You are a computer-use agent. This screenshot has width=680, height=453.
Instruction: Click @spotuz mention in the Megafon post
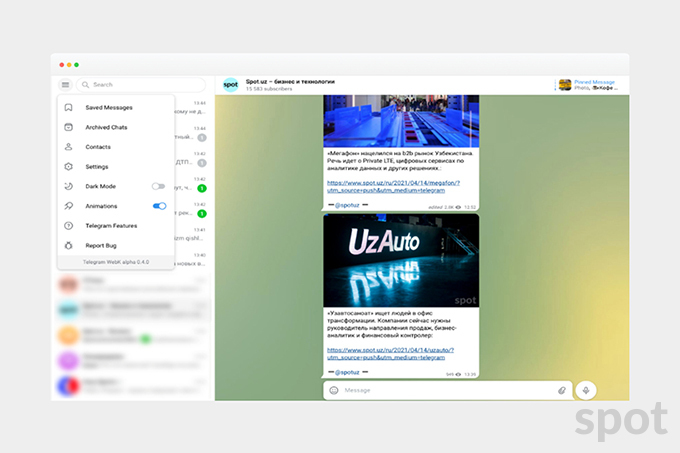tap(347, 205)
